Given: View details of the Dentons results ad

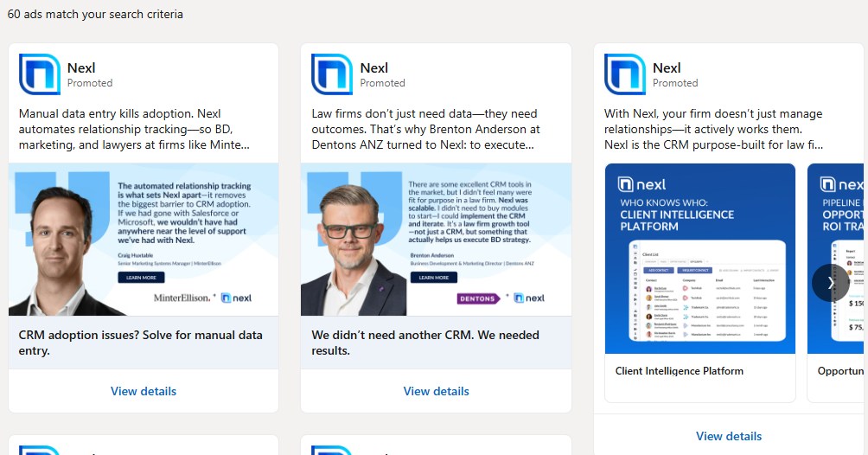Looking at the screenshot, I should tap(437, 391).
